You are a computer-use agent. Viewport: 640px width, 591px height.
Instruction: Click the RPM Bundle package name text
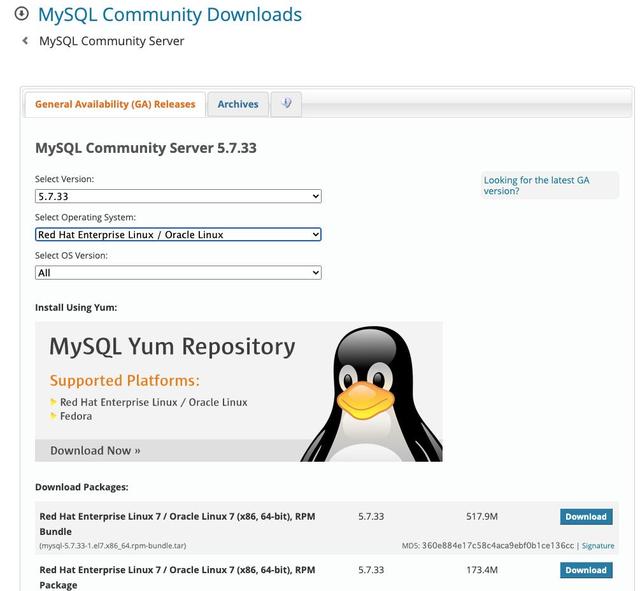[x=177, y=524]
